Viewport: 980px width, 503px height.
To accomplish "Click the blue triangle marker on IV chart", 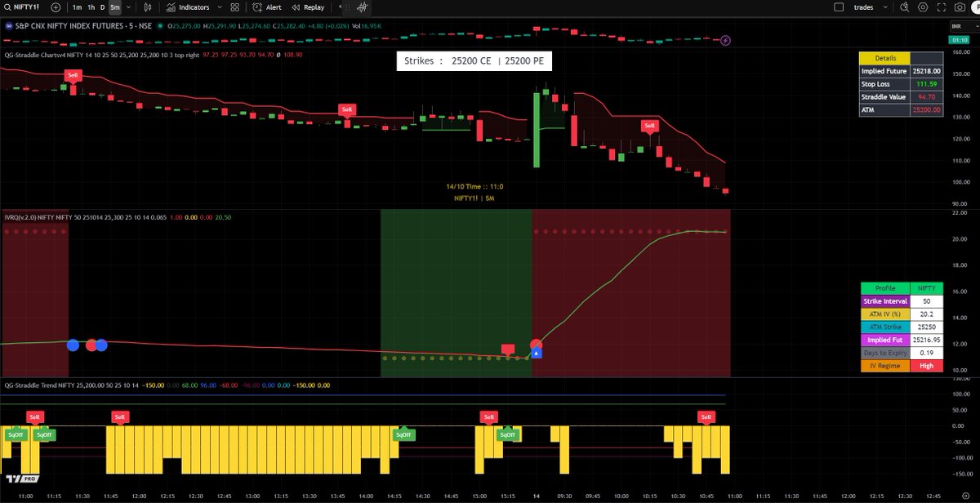I will [536, 354].
